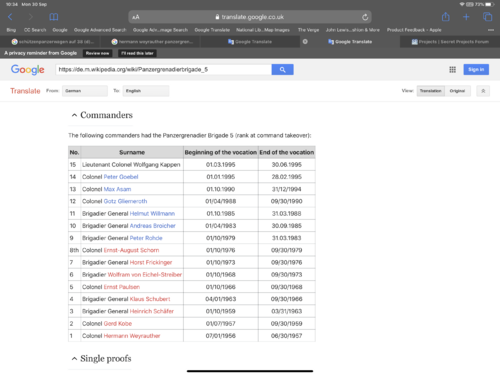Screen dimensions: 500x375
Task: Click the Surname column header
Action: click(x=132, y=152)
